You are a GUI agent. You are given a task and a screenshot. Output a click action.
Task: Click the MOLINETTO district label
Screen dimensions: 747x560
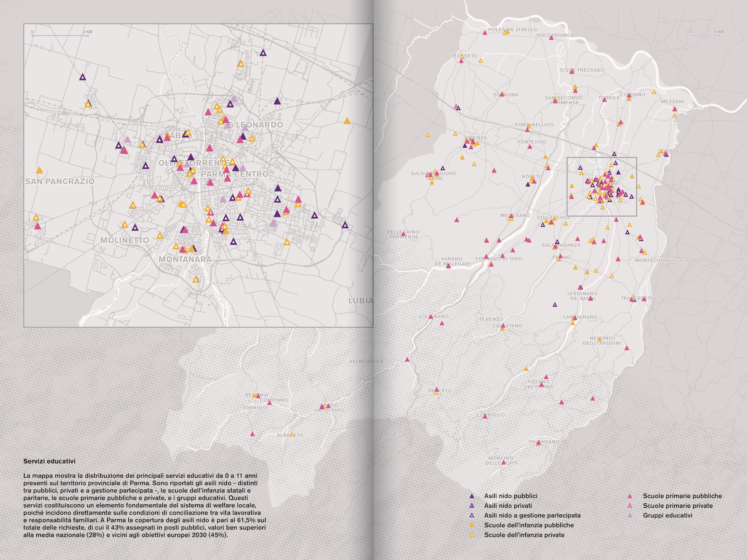click(x=124, y=240)
